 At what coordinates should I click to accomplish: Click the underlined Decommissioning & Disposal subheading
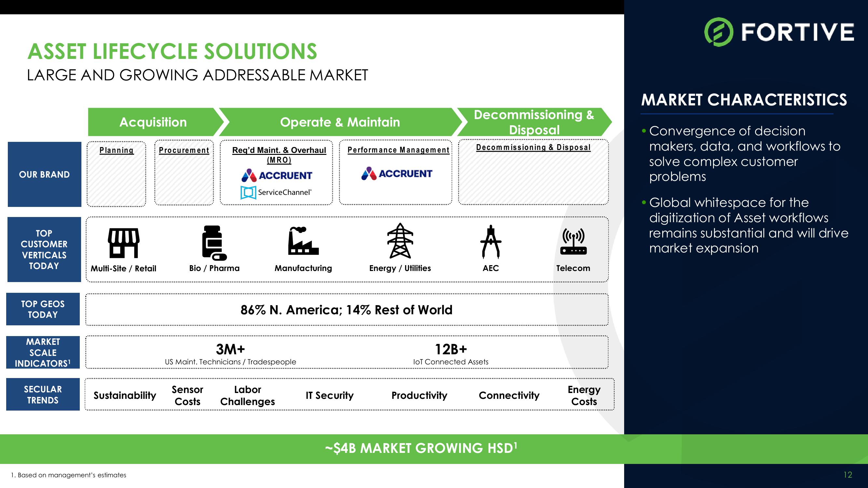coord(533,147)
